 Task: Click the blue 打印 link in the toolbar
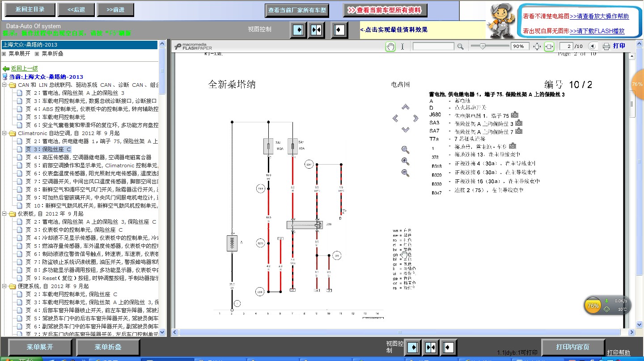pos(619,46)
